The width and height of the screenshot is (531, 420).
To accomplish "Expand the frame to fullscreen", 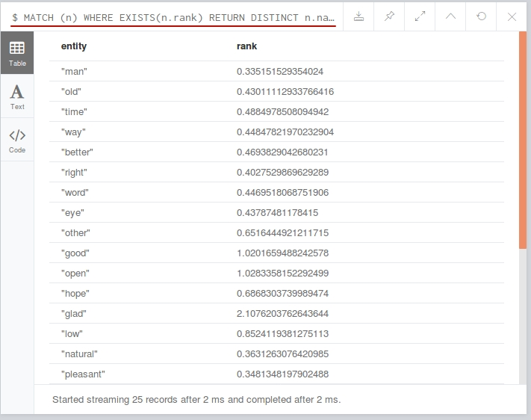I will coord(420,16).
